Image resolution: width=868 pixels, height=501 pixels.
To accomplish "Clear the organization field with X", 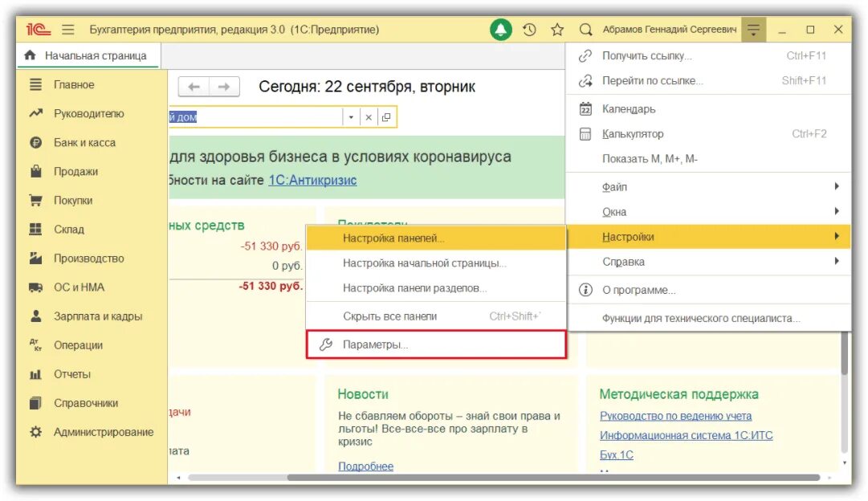I will tap(369, 117).
